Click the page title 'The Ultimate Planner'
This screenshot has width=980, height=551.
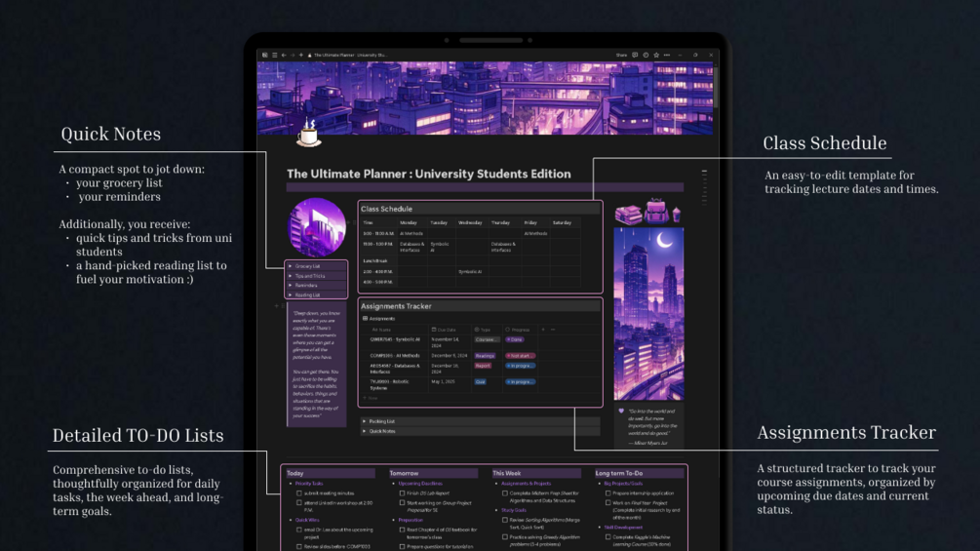428,174
